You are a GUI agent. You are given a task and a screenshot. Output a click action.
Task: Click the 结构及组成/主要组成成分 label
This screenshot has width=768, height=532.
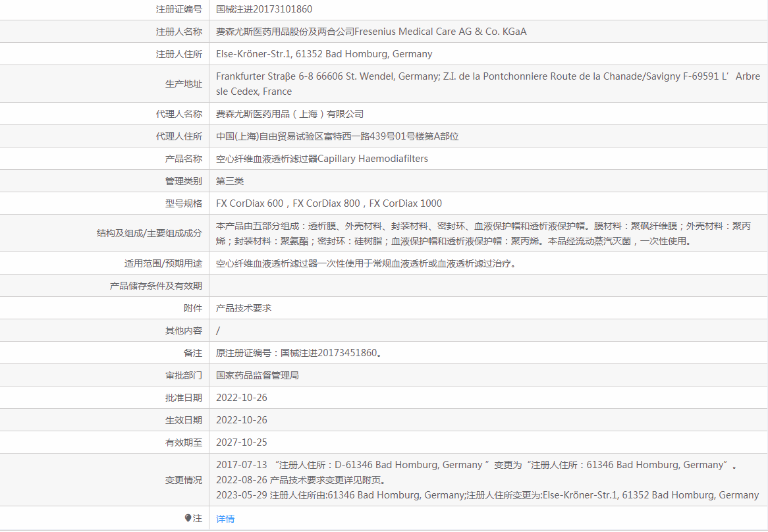[150, 234]
